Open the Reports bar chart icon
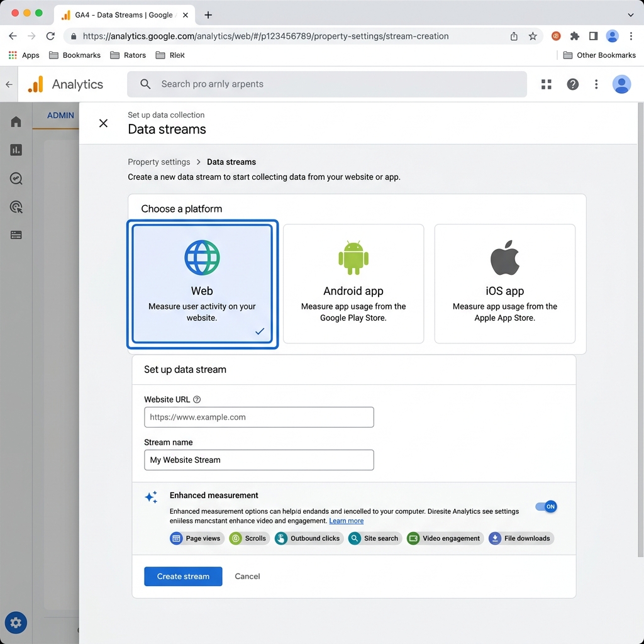Screen dimensions: 644x644 [x=16, y=150]
